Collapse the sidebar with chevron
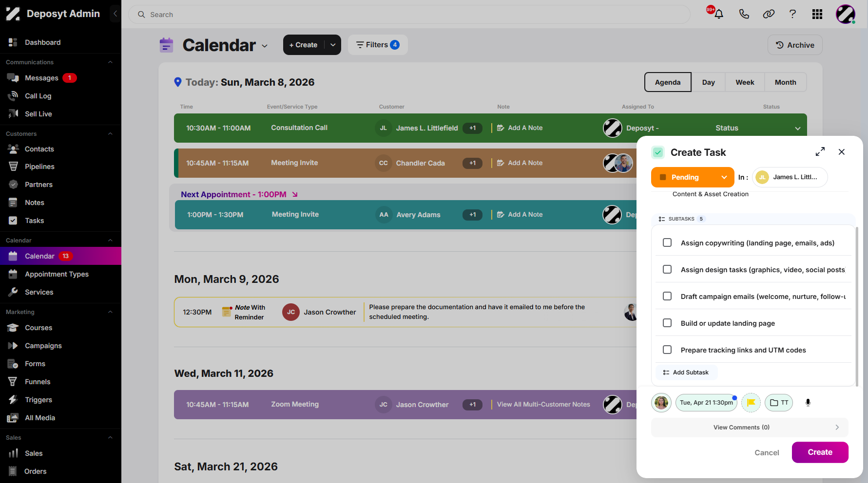The width and height of the screenshot is (868, 483). pyautogui.click(x=115, y=14)
